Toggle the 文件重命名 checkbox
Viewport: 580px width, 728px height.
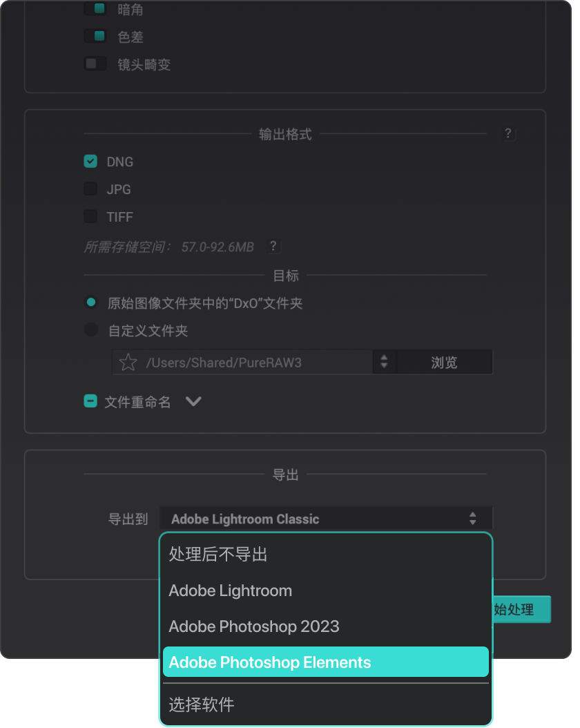pyautogui.click(x=90, y=401)
